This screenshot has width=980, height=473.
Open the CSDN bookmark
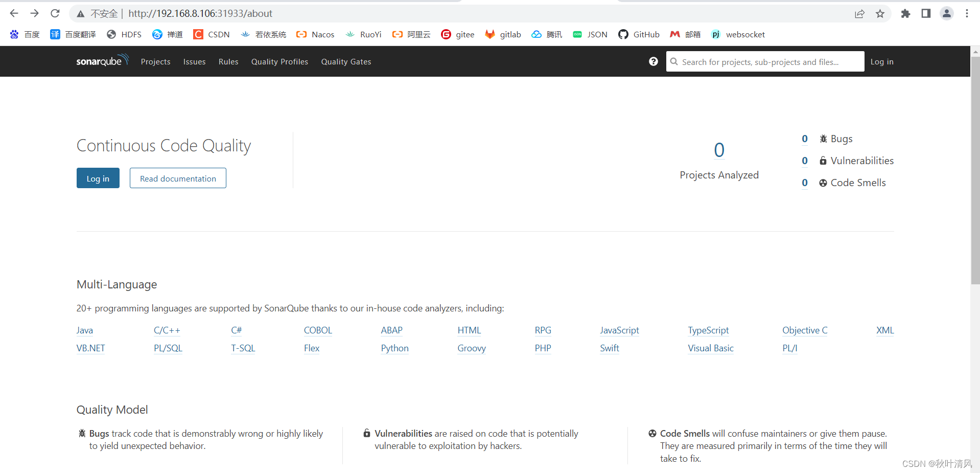tap(212, 34)
